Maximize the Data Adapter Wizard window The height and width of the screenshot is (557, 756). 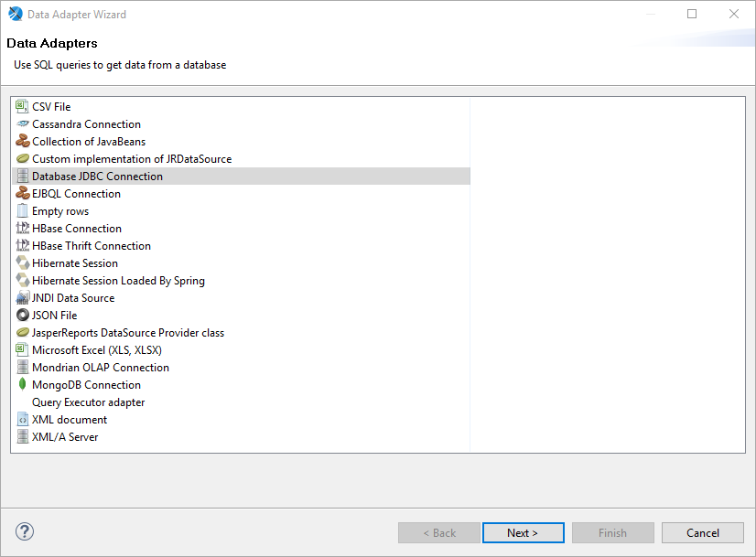point(692,14)
